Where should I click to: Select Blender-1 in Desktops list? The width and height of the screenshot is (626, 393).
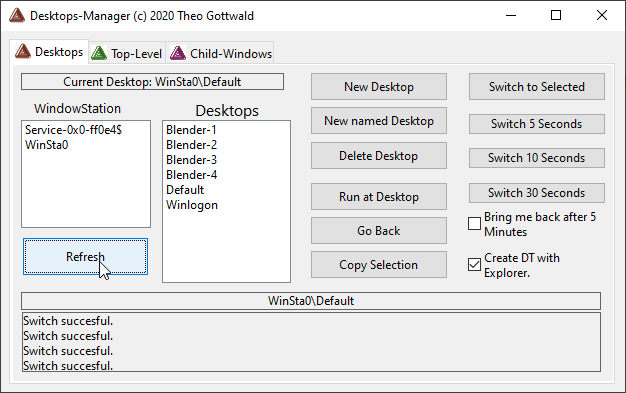[x=192, y=130]
